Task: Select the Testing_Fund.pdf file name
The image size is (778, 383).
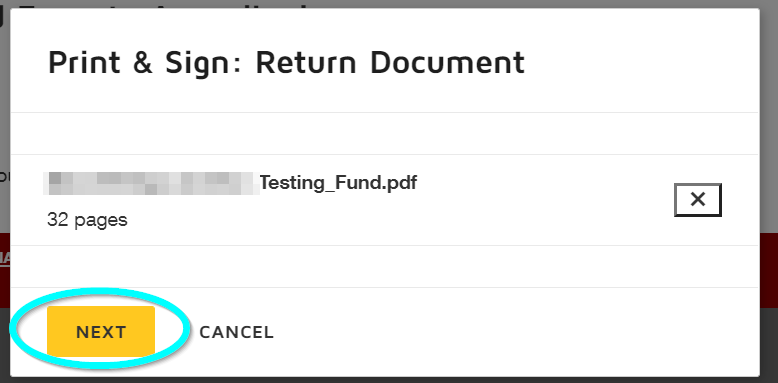Action: (x=338, y=183)
